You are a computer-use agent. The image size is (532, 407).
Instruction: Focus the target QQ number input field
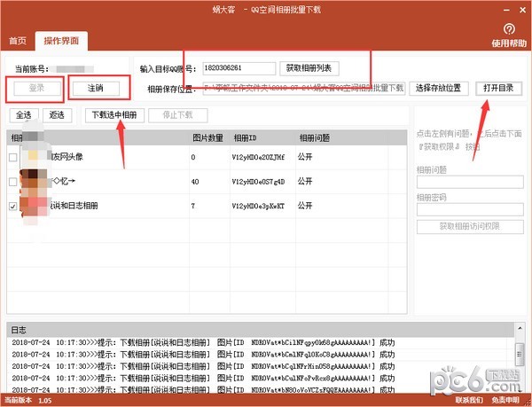click(239, 68)
